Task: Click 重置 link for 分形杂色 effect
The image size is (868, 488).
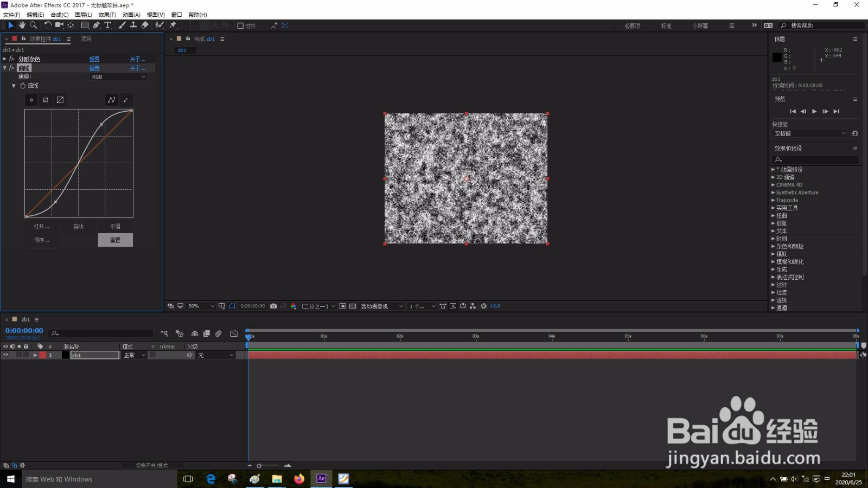Action: tap(94, 59)
